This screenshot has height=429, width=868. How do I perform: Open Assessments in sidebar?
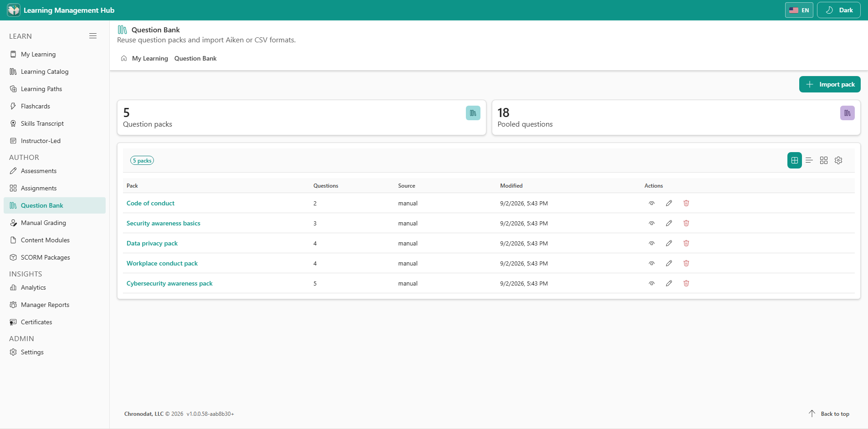tap(55, 171)
